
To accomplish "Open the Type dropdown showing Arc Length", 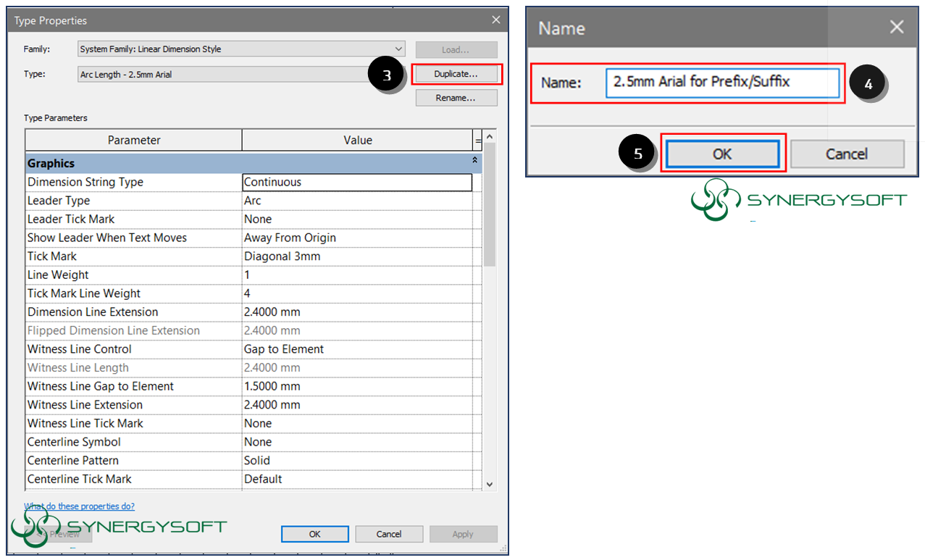I will click(225, 74).
